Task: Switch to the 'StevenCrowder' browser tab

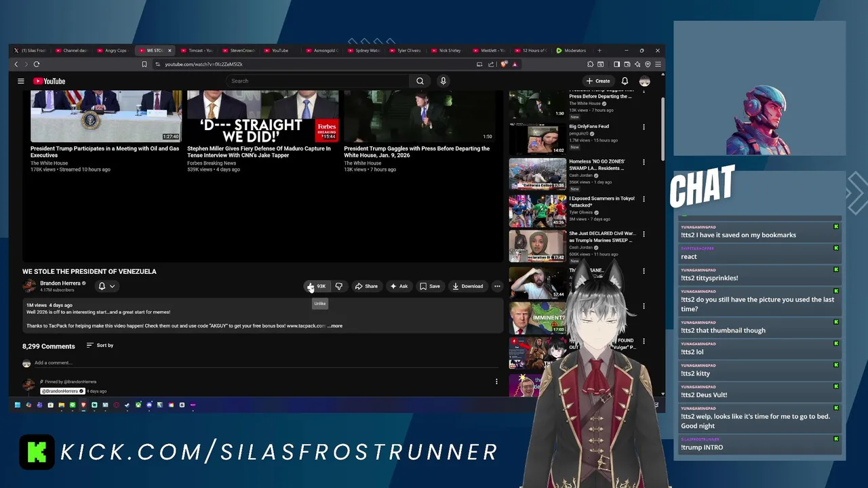Action: (237, 50)
